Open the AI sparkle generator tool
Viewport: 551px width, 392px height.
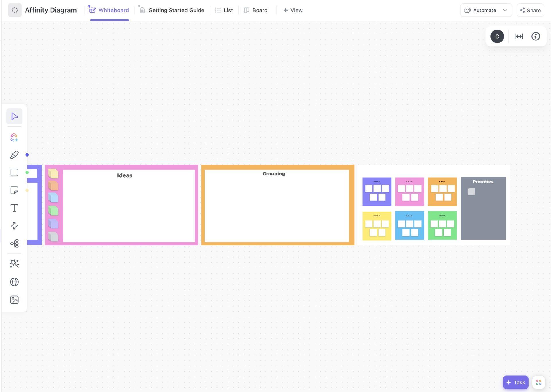pyautogui.click(x=14, y=264)
